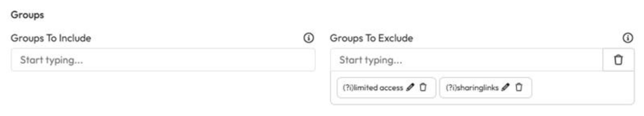Click empty space right of the sharinglinks tag
Screen dimensions: 644x116
point(581,88)
